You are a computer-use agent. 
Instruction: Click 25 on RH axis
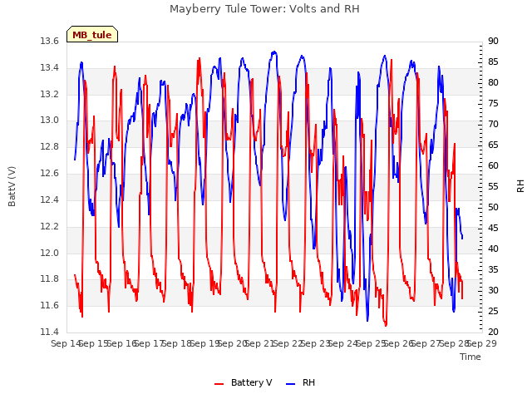point(493,311)
